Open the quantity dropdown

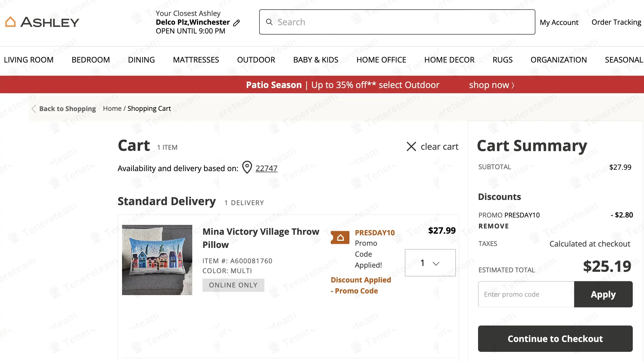point(430,263)
